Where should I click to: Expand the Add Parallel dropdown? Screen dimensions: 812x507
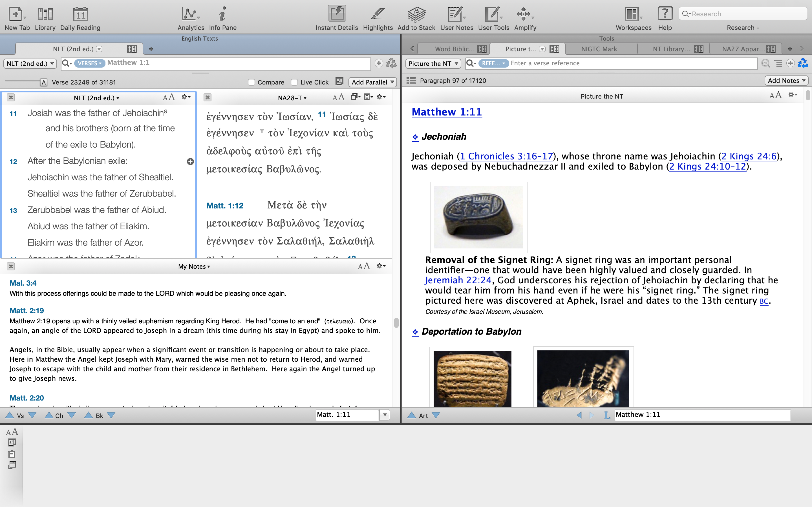372,82
